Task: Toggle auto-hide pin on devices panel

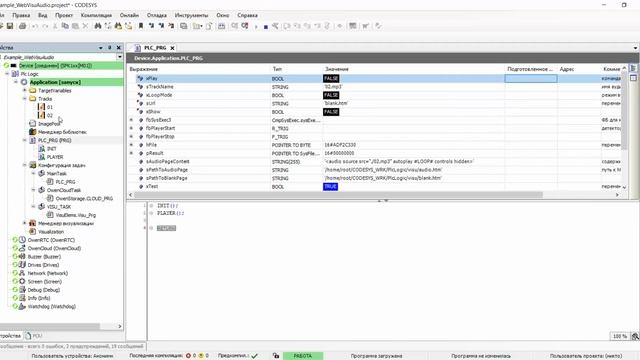Action: click(x=109, y=48)
